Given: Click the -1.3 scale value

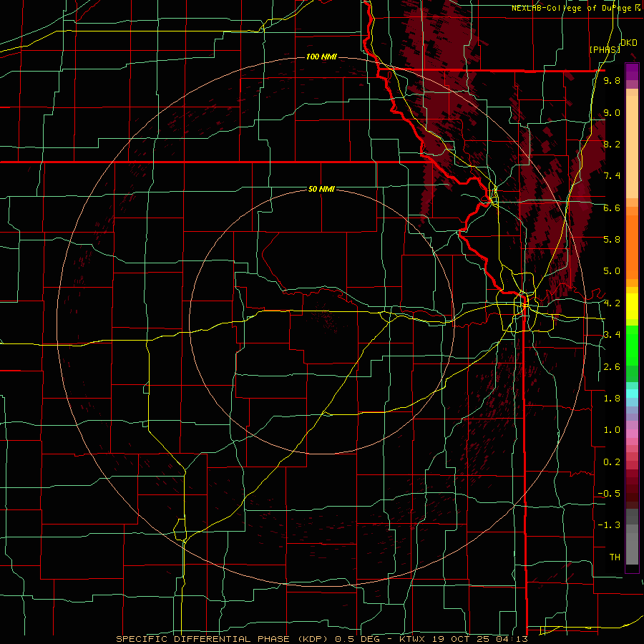Looking at the screenshot, I should [x=609, y=525].
